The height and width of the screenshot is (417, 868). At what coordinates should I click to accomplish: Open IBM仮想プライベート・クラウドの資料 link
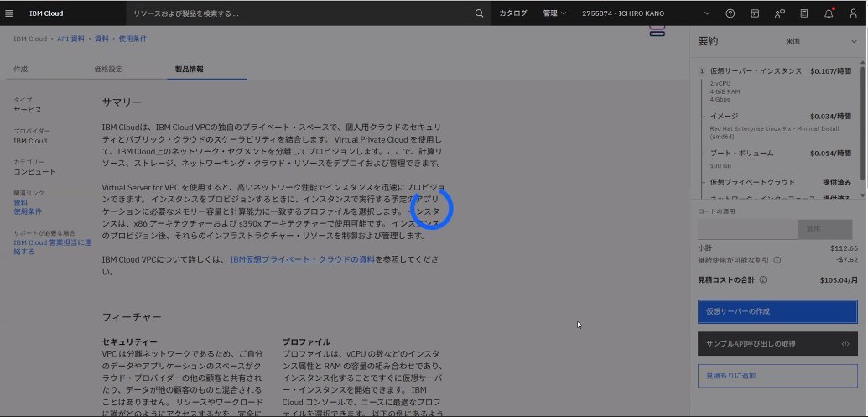click(302, 259)
